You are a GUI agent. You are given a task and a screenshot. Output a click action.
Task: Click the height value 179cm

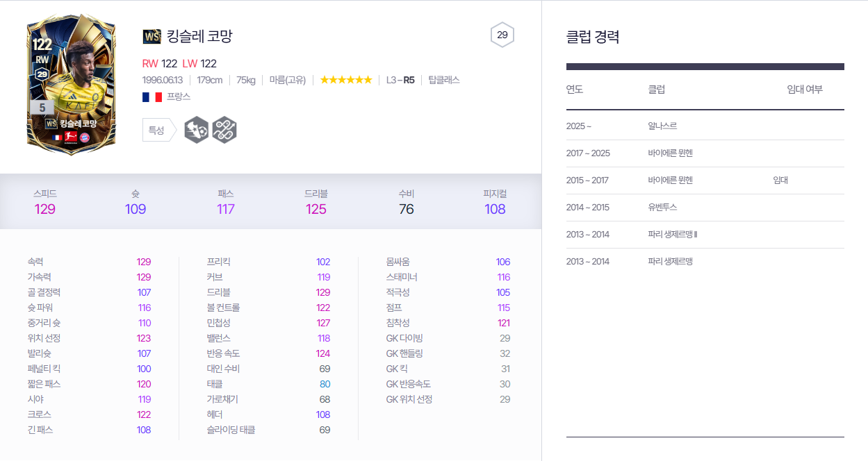[x=210, y=80]
